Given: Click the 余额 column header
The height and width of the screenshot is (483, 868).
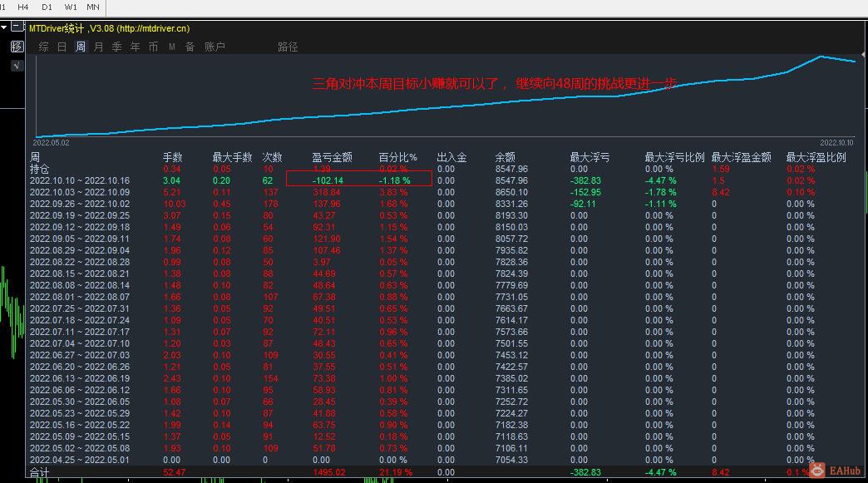Looking at the screenshot, I should (505, 157).
